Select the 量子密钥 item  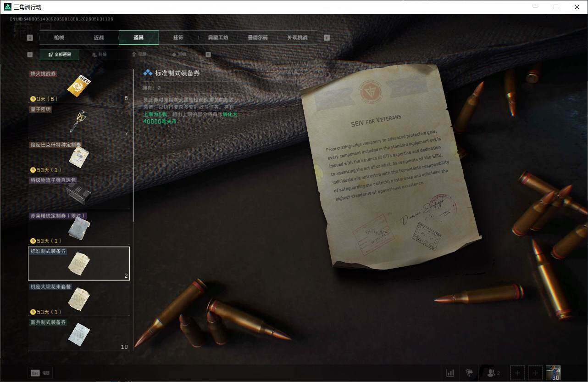click(79, 122)
